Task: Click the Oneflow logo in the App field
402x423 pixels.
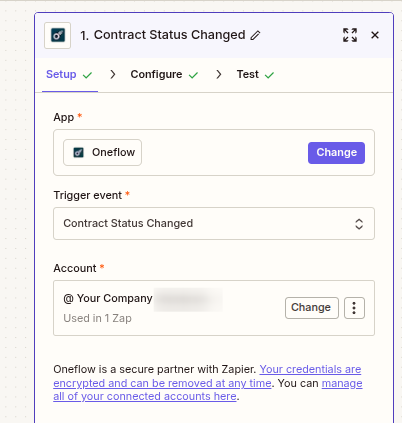Action: 79,153
